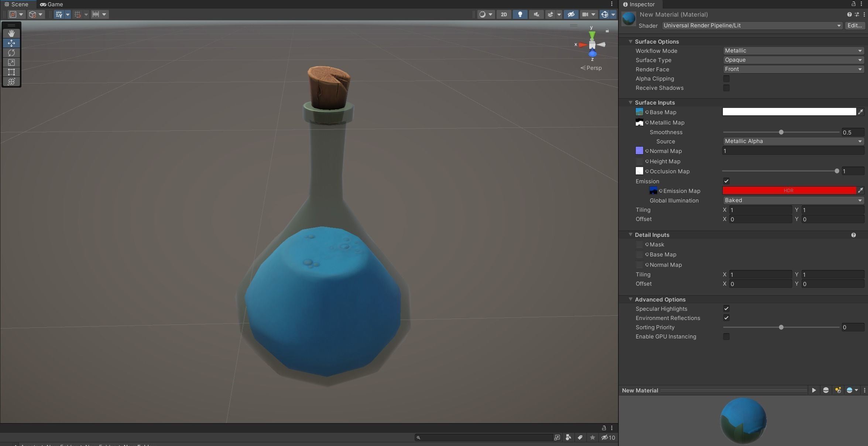Click the project search field
868x446 pixels.
pos(484,438)
